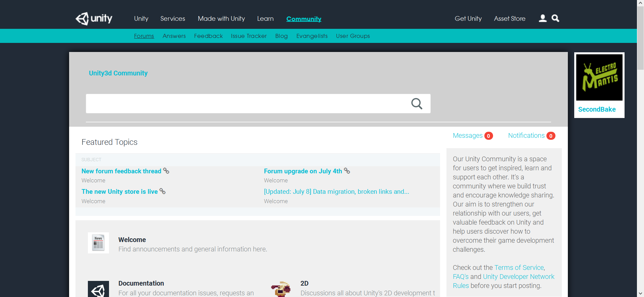Click the header search magnifier icon
Viewport: 644px width, 297px height.
[555, 18]
